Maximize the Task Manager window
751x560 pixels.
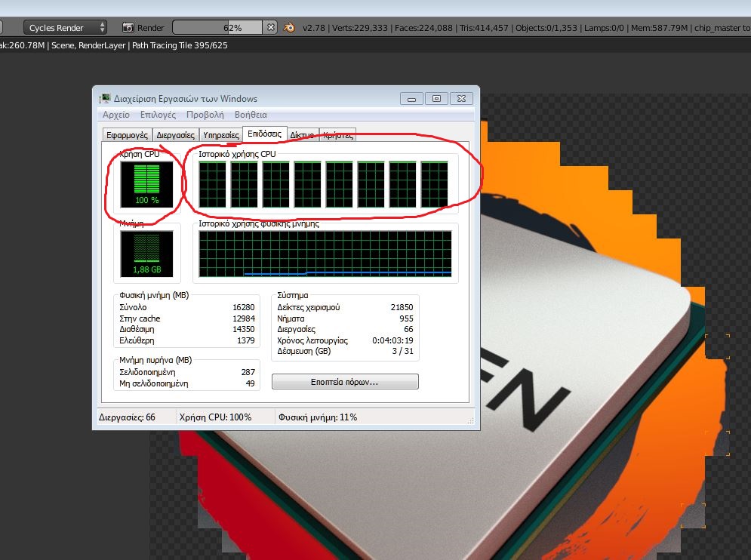click(x=436, y=99)
